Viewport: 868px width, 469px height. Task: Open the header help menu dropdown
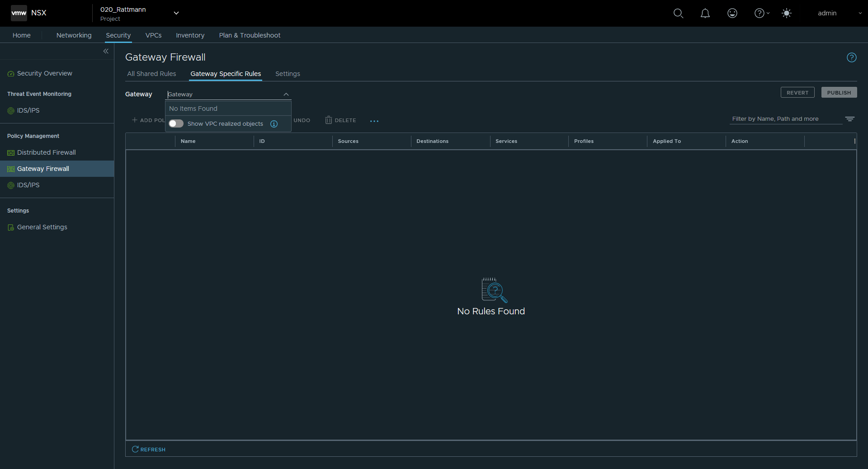[x=762, y=14]
